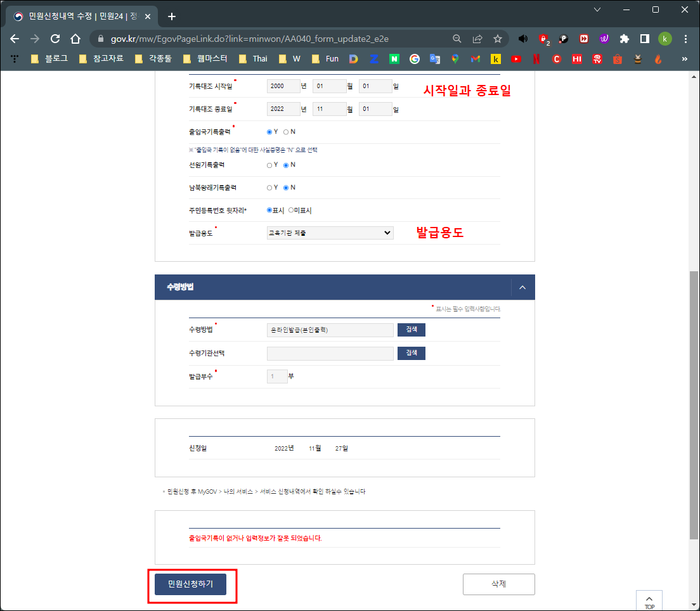Select Y for 출입국기록출력
This screenshot has height=611, width=700.
pyautogui.click(x=269, y=132)
